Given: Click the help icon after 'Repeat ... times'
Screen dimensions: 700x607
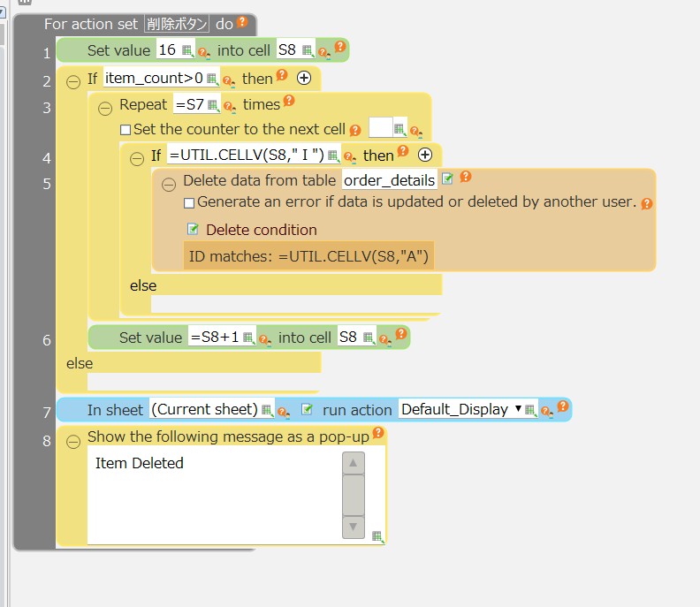Looking at the screenshot, I should (287, 103).
